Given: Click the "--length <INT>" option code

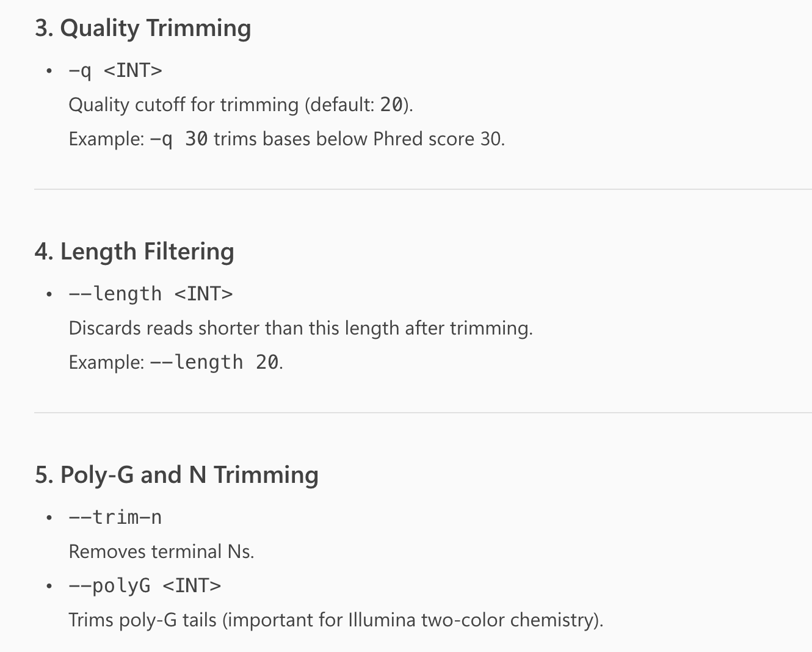Looking at the screenshot, I should [x=151, y=294].
